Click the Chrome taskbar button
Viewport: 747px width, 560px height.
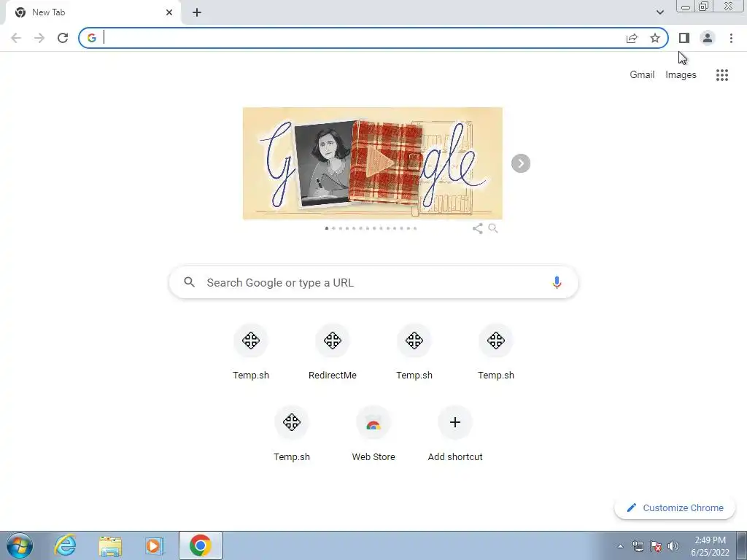[201, 545]
